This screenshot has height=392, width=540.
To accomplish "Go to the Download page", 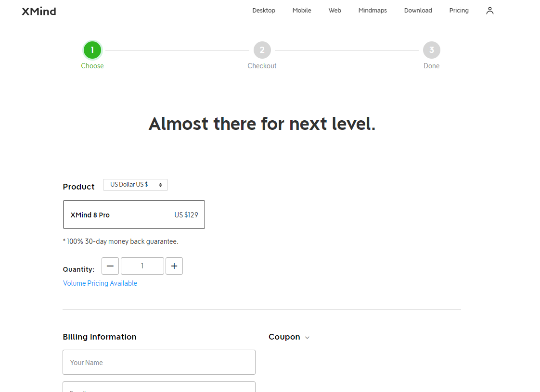I will [x=418, y=10].
